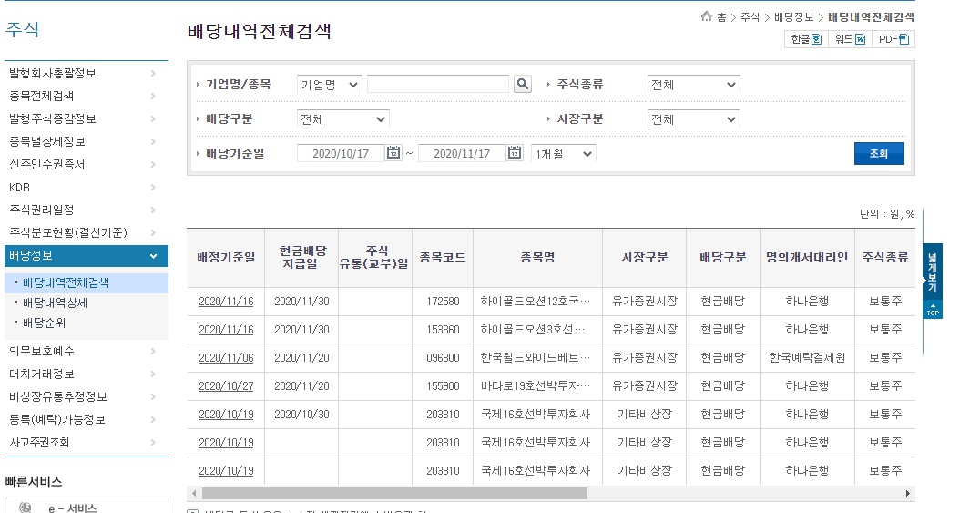Click the 종목명 column header

537,258
